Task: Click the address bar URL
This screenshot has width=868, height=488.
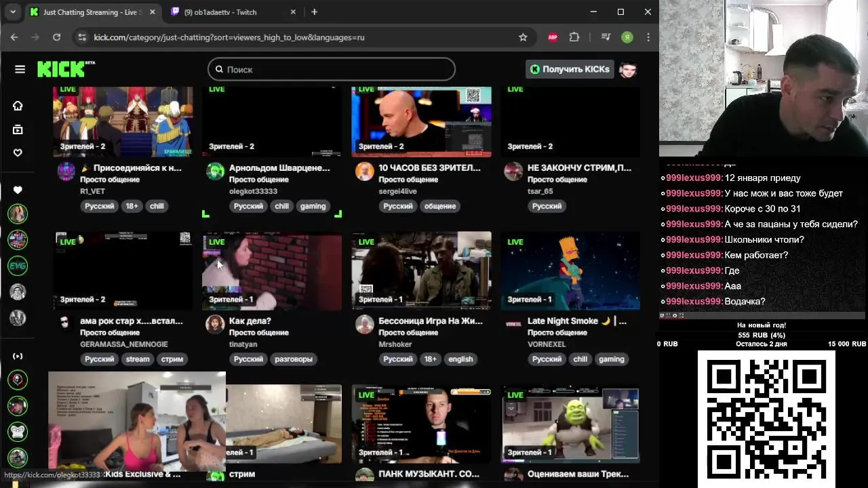Action: click(x=229, y=37)
